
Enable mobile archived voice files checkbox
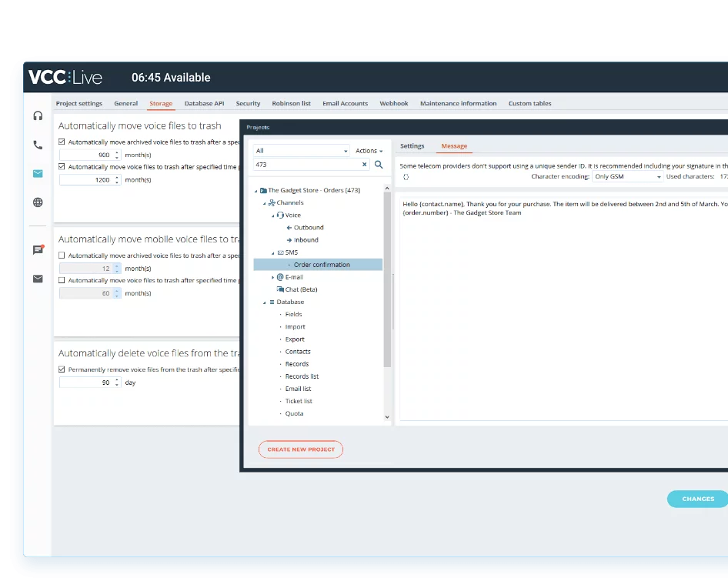[62, 256]
